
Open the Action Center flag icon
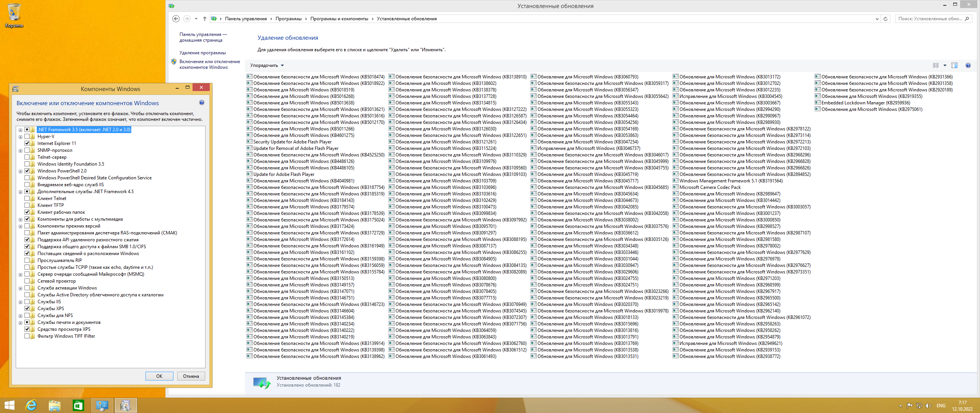click(x=910, y=406)
